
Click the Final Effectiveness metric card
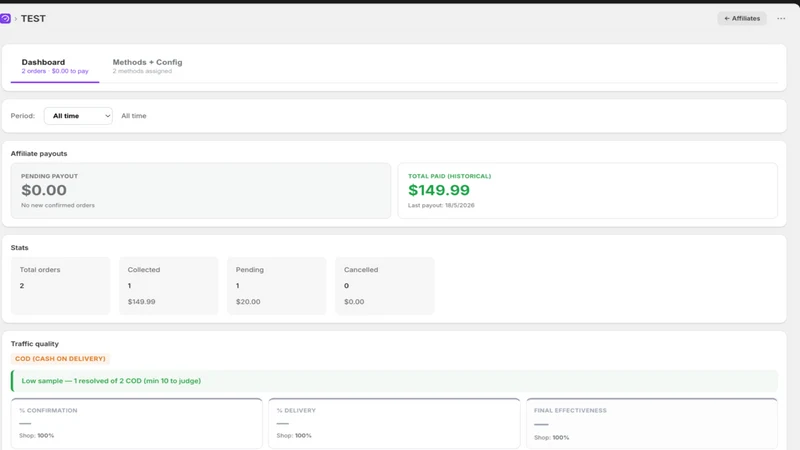pyautogui.click(x=652, y=423)
